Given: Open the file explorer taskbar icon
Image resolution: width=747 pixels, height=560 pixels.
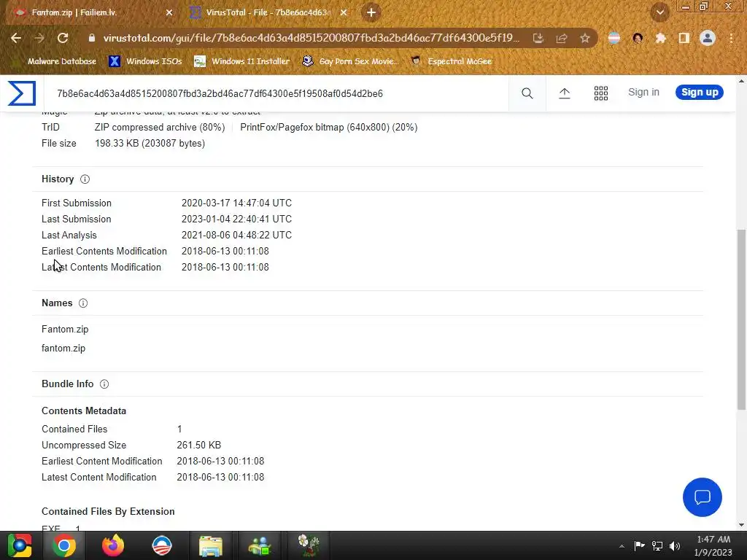Looking at the screenshot, I should pos(211,545).
